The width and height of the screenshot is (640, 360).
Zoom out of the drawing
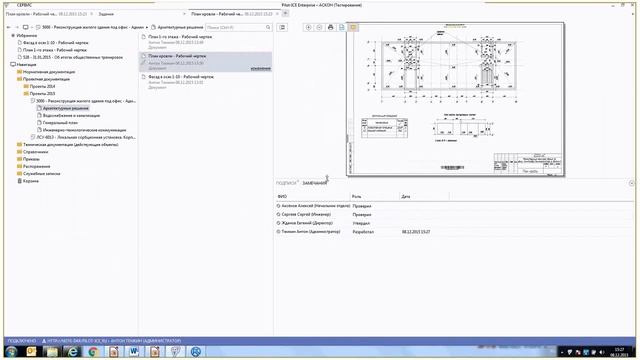point(320,27)
